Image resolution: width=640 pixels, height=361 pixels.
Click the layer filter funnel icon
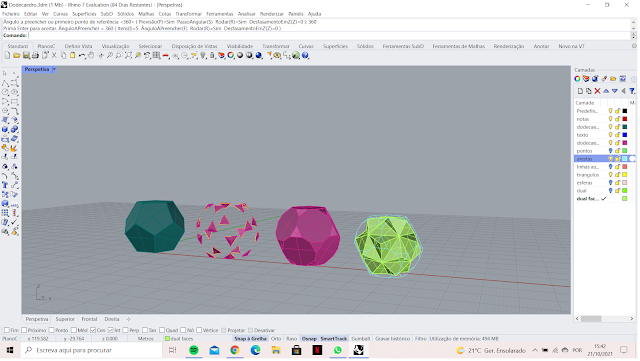coord(632,91)
